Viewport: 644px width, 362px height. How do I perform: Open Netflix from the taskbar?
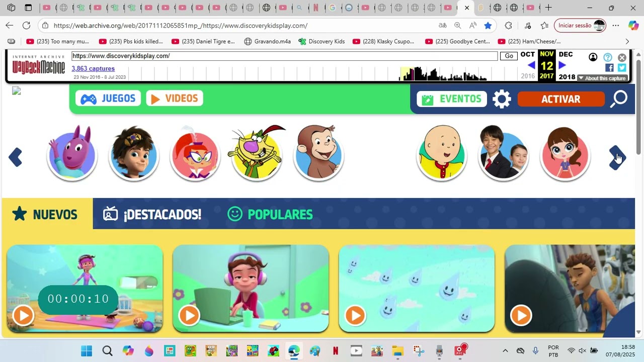coord(335,350)
